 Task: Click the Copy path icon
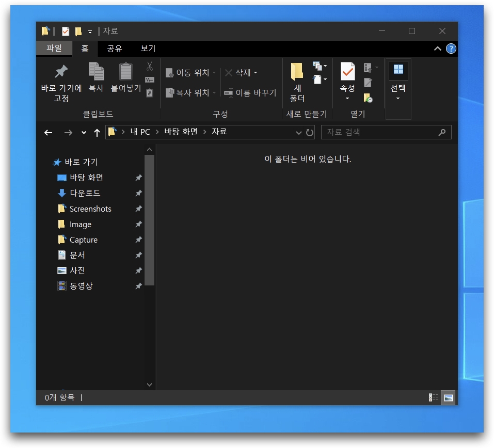(150, 79)
